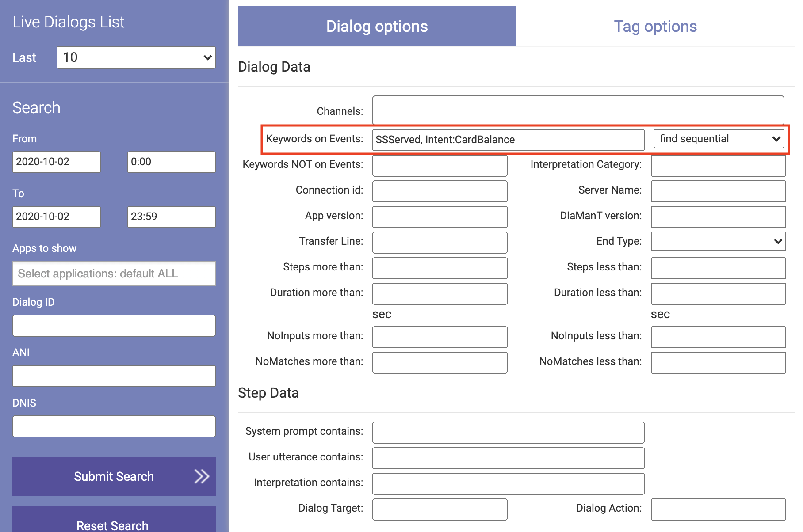
Task: Click the Interpretation Category field
Action: [x=718, y=165]
